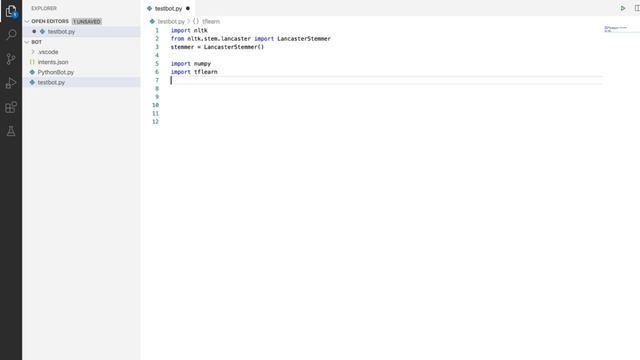Screen dimensions: 640x360
Task: Open the Search view in activity bar
Action: click(x=11, y=35)
